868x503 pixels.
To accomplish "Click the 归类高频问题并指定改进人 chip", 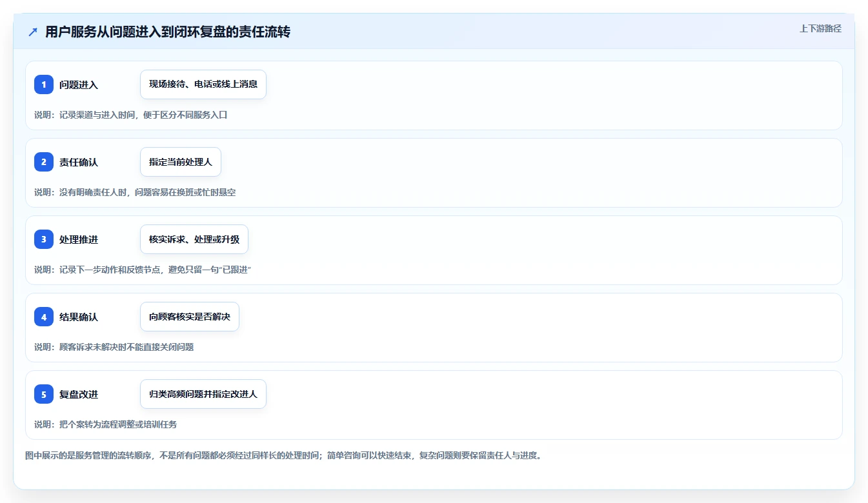I will coord(203,394).
